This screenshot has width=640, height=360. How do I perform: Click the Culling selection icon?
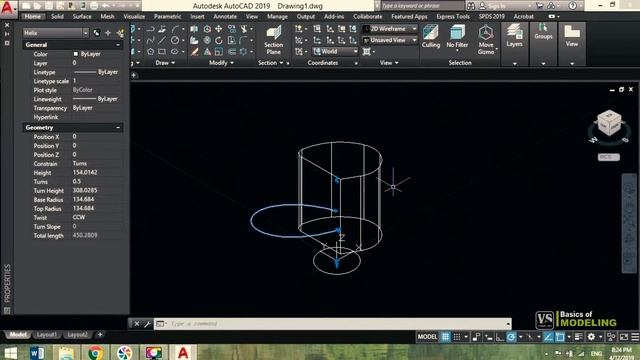coord(431,36)
